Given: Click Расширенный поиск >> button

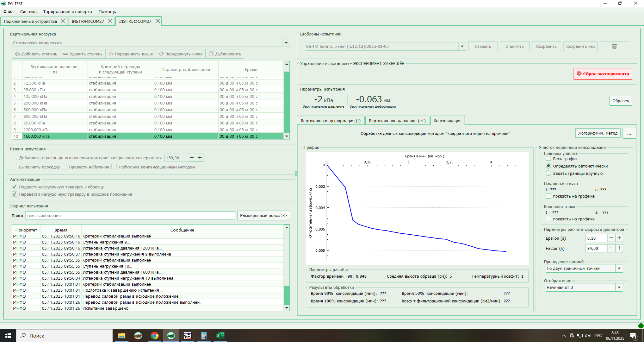Looking at the screenshot, I should 263,215.
